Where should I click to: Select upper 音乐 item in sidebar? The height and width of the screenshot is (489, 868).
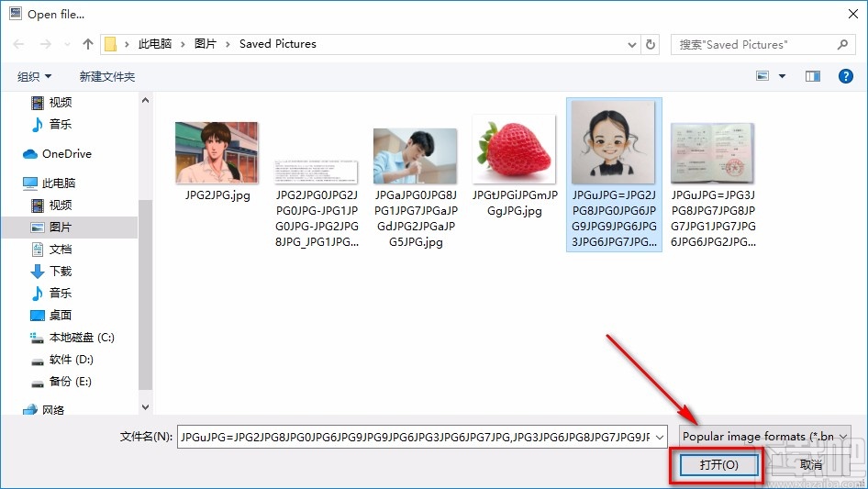pos(61,124)
